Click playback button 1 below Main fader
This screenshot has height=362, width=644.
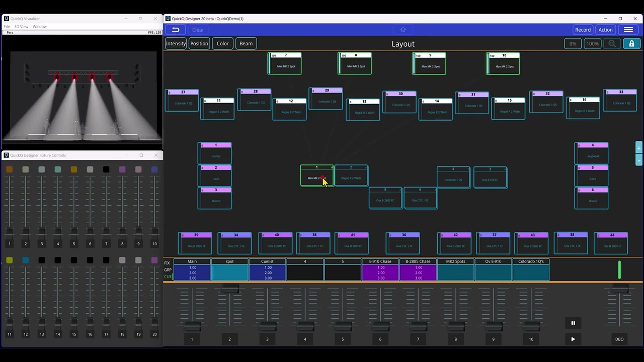pos(192,339)
